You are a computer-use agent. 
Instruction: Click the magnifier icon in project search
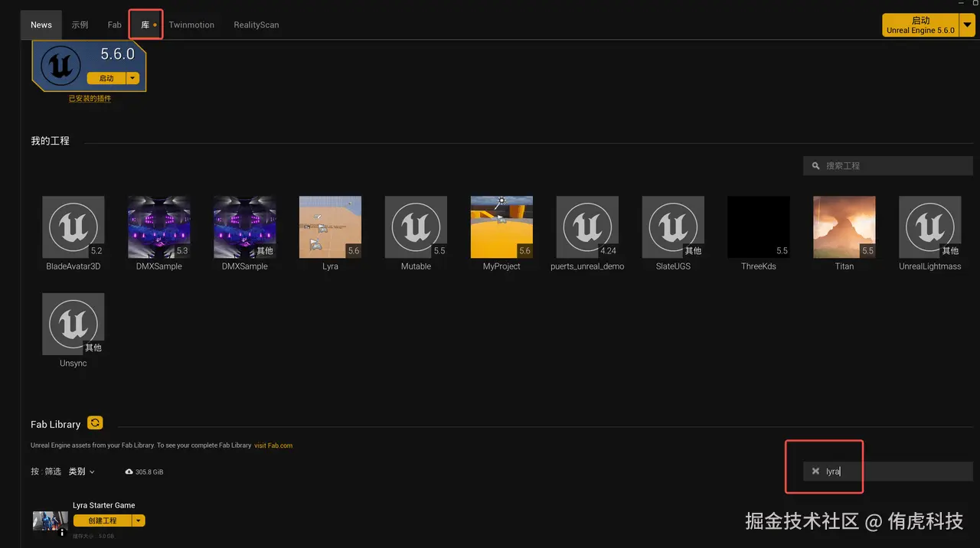(x=816, y=165)
